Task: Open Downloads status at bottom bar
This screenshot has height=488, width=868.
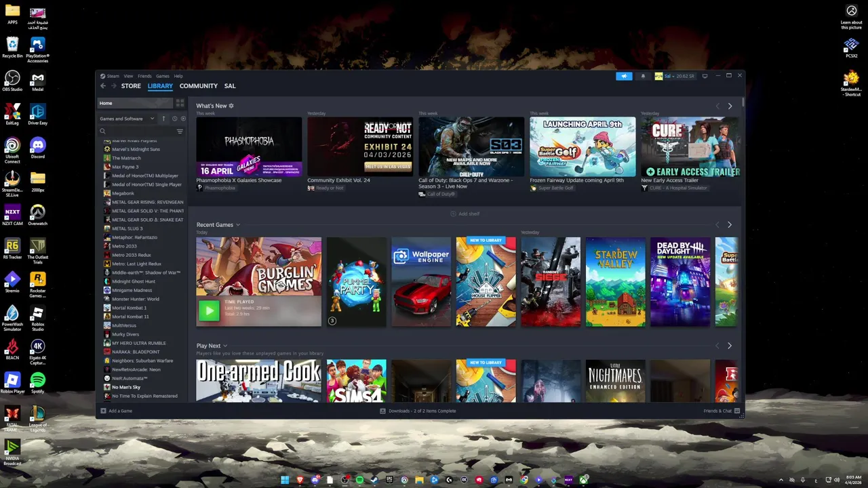Action: pos(418,411)
